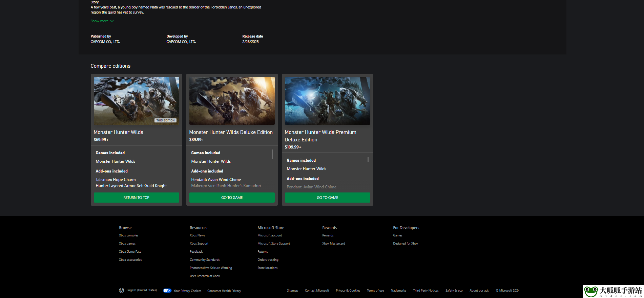Click the 2/28/2025 release date
The image size is (644, 298).
pos(250,42)
